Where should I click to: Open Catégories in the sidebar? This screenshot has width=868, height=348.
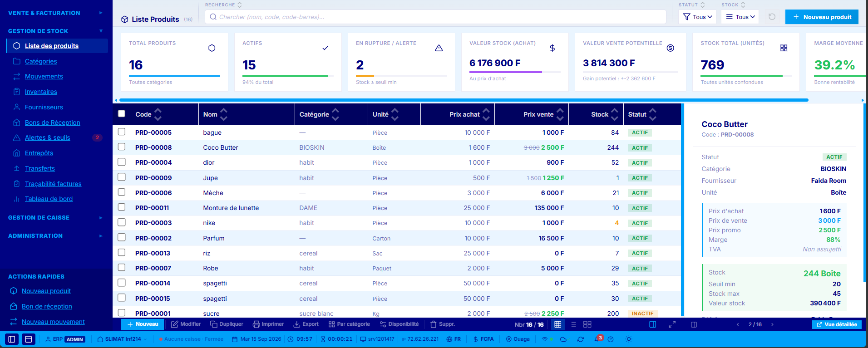pyautogui.click(x=41, y=61)
